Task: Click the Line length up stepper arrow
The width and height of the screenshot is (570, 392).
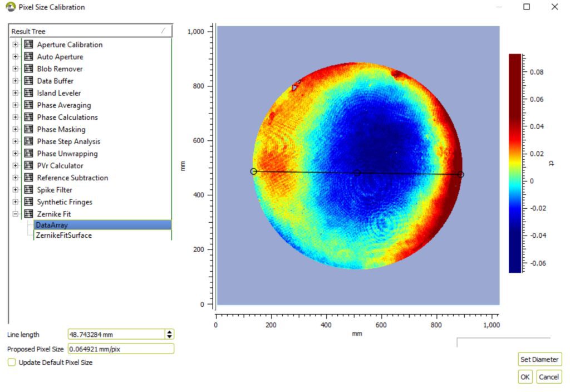Action: 169,332
